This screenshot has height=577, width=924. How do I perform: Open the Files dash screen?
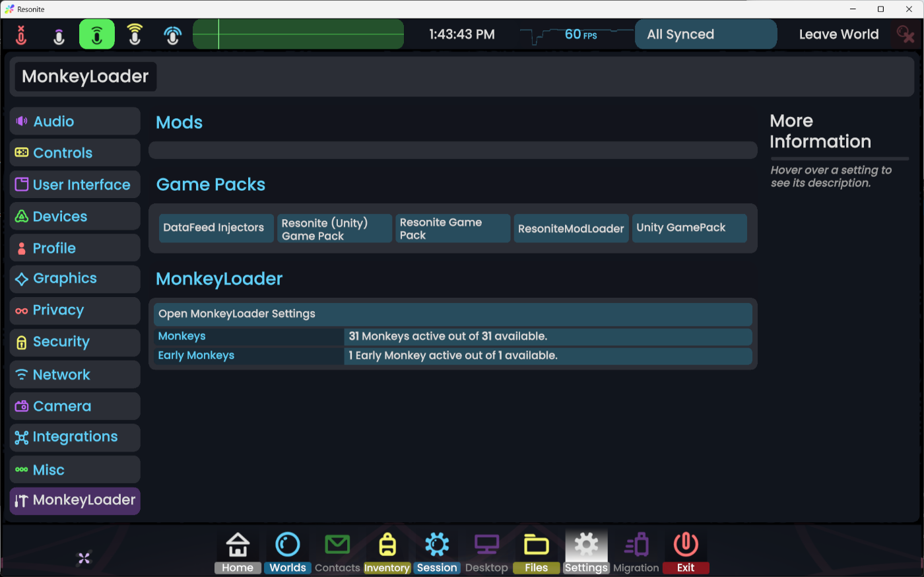tap(537, 553)
